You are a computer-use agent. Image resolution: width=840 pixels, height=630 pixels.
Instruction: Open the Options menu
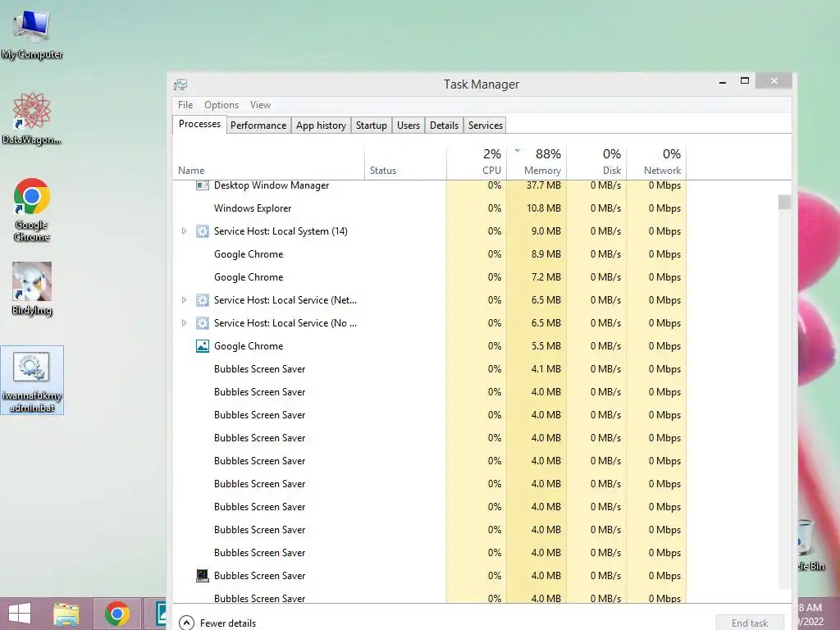click(x=221, y=105)
